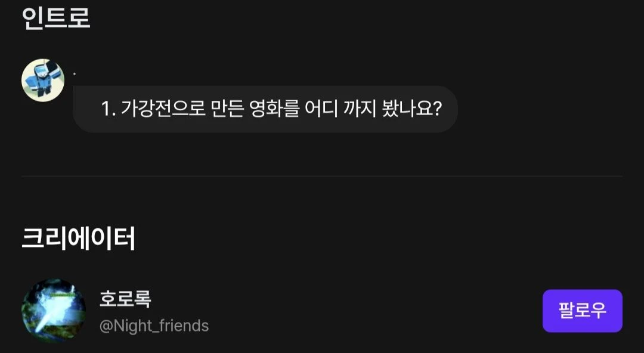Click the question mark ending the message
This screenshot has height=353, width=644.
pyautogui.click(x=436, y=109)
